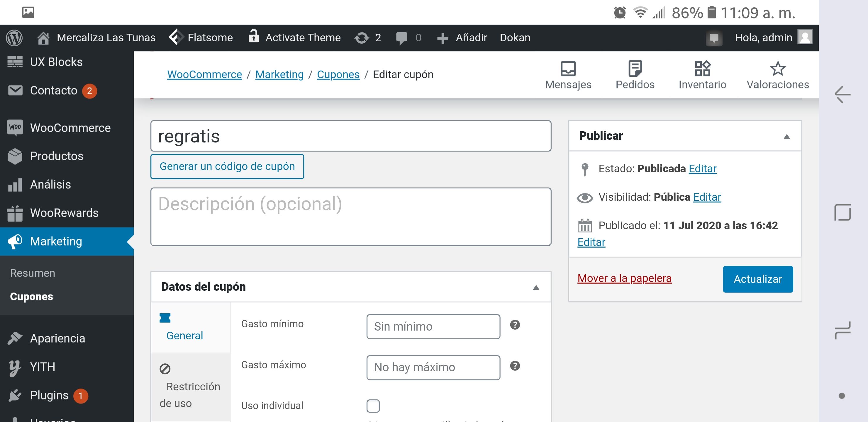Image resolution: width=868 pixels, height=422 pixels.
Task: Click Mover a la papelera link
Action: 624,278
